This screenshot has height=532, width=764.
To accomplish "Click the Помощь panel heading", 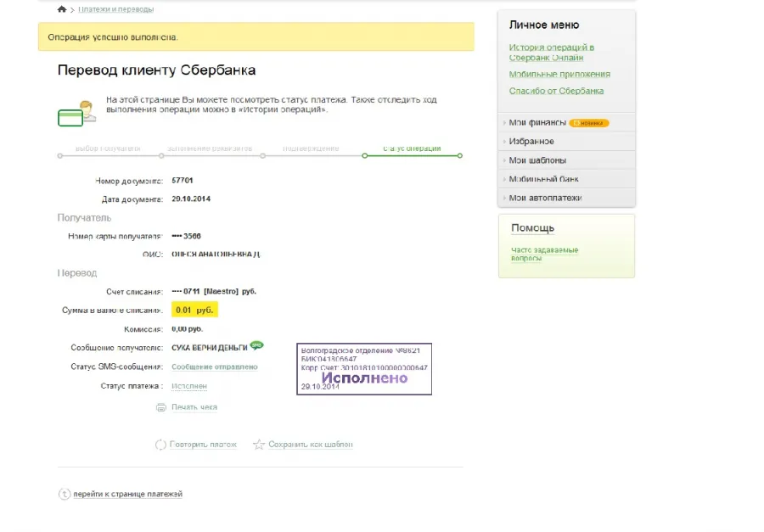I will (532, 228).
